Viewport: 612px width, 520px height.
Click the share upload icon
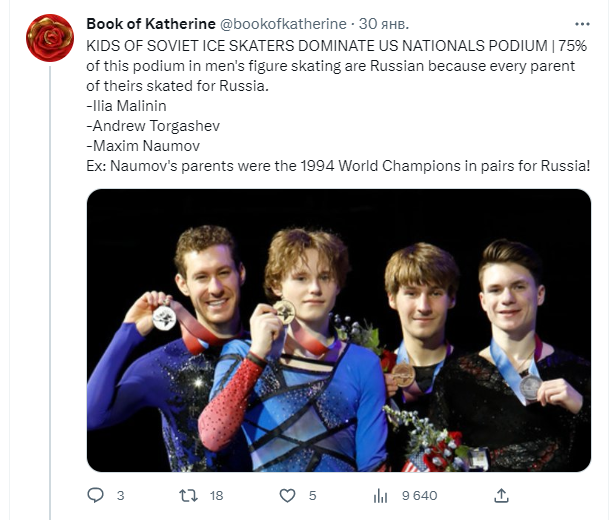502,495
